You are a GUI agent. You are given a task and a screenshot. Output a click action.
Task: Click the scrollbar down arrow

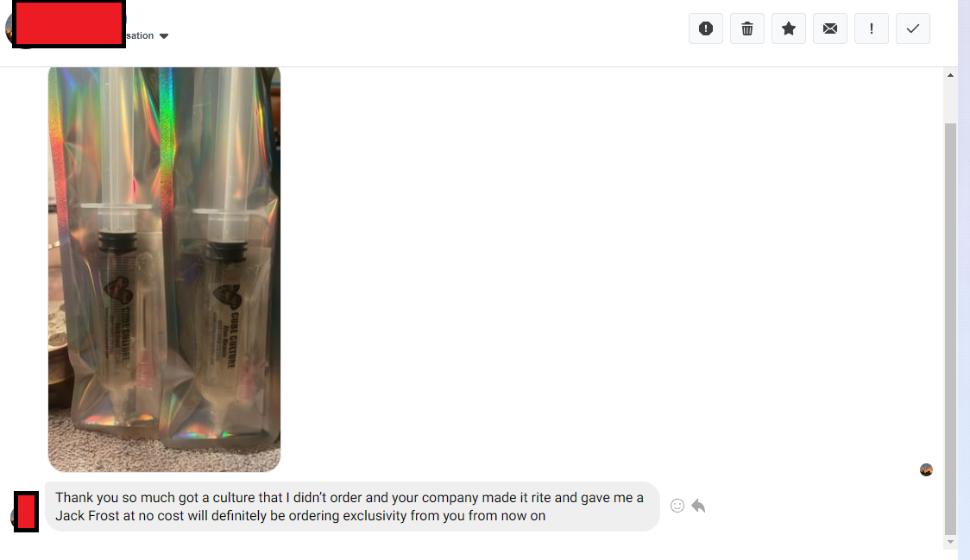[x=950, y=542]
